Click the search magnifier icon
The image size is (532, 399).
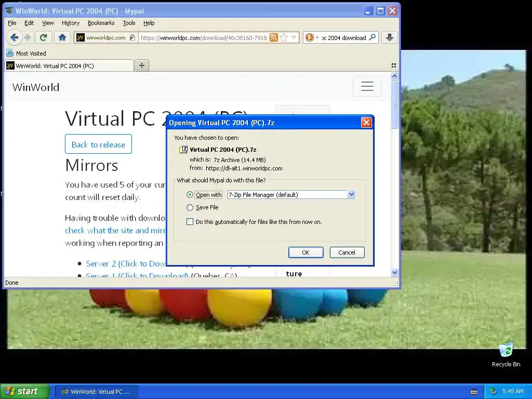372,37
